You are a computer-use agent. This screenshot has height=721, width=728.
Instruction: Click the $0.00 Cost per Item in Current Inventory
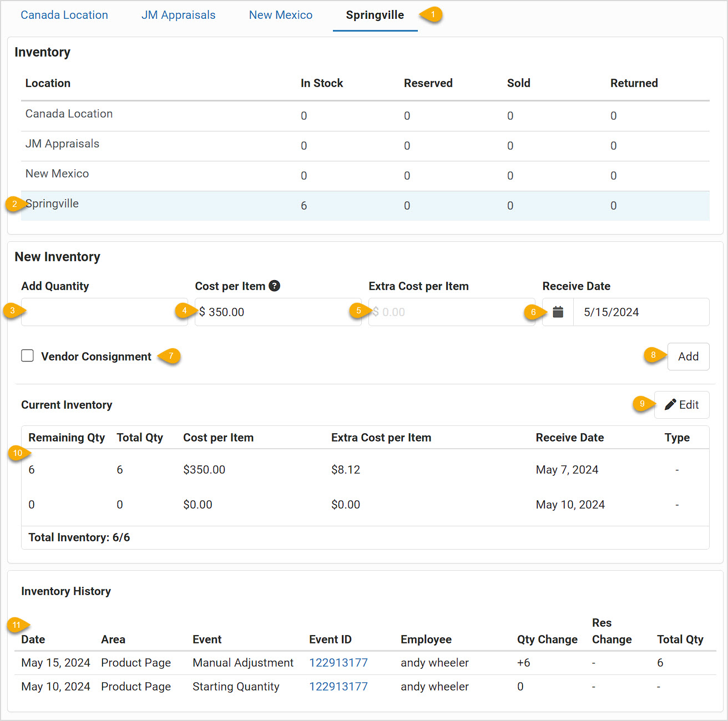tap(198, 505)
